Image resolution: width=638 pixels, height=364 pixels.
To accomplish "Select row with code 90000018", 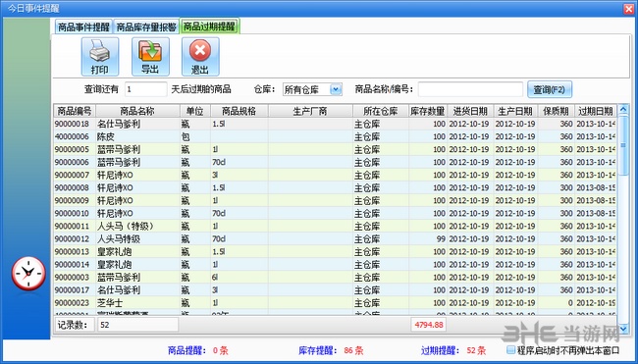I will pos(336,124).
